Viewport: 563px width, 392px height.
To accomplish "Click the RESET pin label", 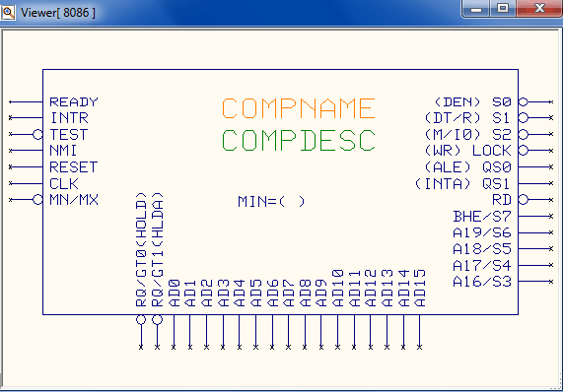I will click(74, 167).
